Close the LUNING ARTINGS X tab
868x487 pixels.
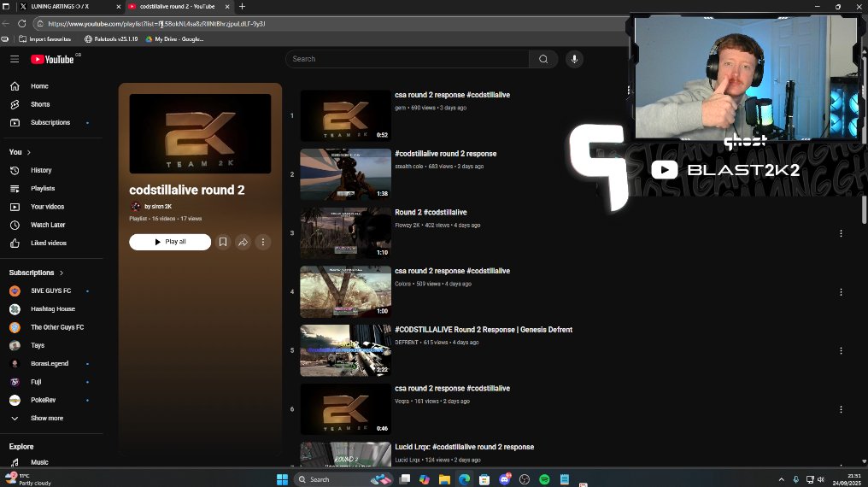coord(119,7)
